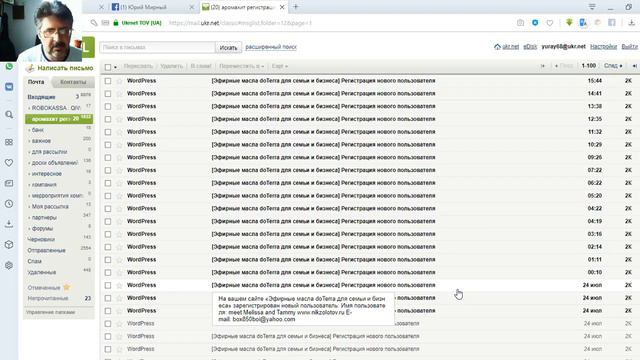
Task: Click Написать письмо compose button
Action: (x=60, y=68)
